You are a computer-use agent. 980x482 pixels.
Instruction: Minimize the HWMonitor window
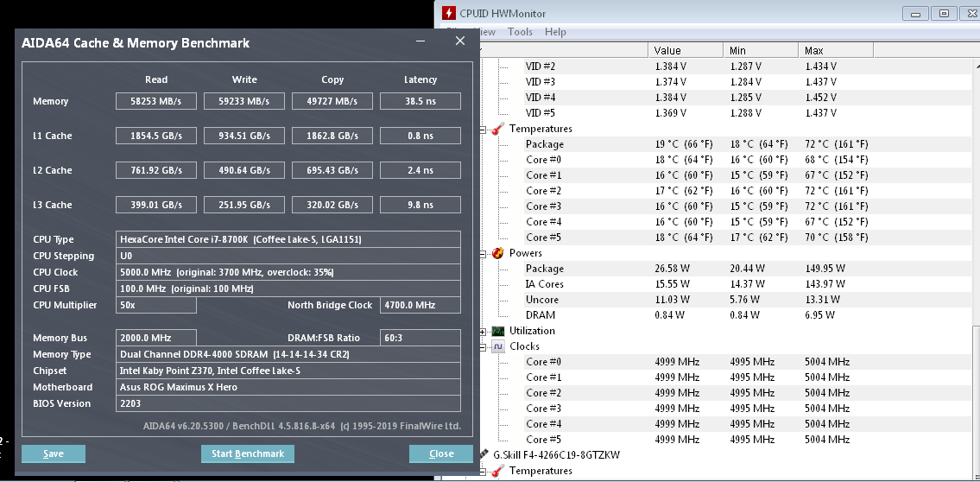(x=914, y=13)
